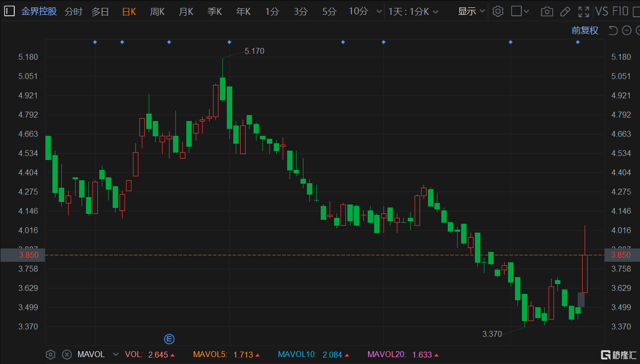
Task: Click 4.016 on the right price axis
Action: 621,230
